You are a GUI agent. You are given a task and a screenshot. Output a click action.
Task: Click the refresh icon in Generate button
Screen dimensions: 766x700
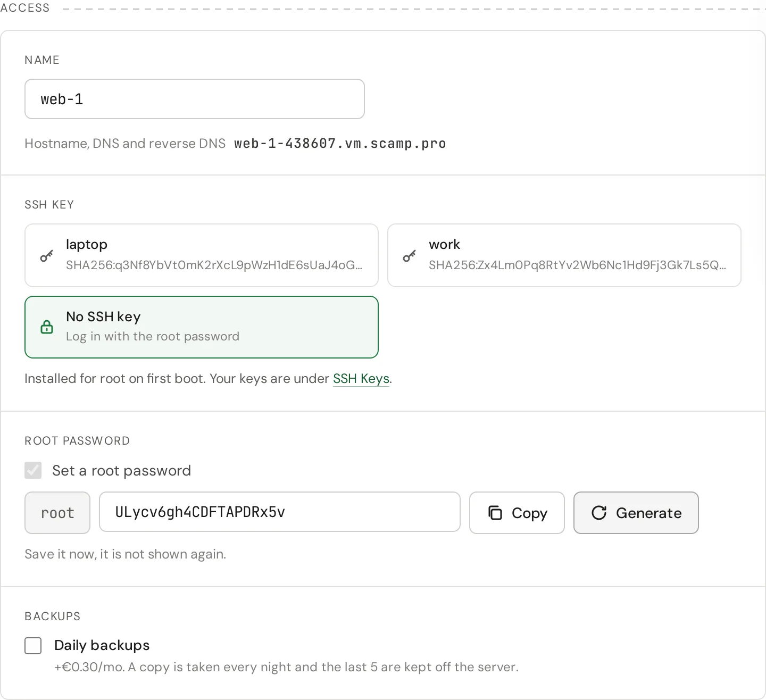(x=599, y=513)
